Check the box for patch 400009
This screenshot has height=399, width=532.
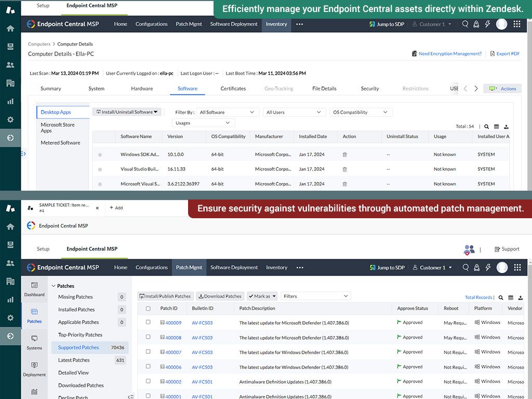pos(148,323)
